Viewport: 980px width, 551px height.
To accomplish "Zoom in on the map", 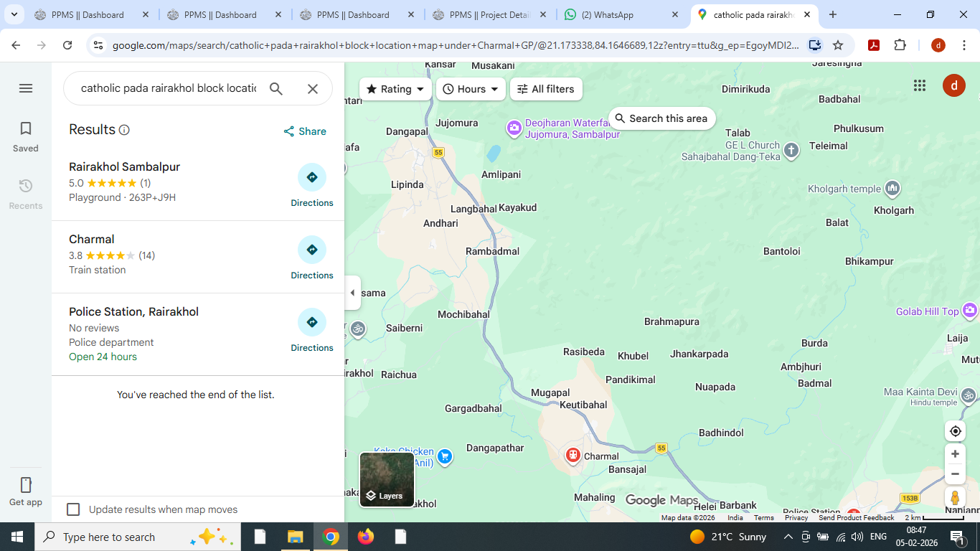I will (955, 454).
